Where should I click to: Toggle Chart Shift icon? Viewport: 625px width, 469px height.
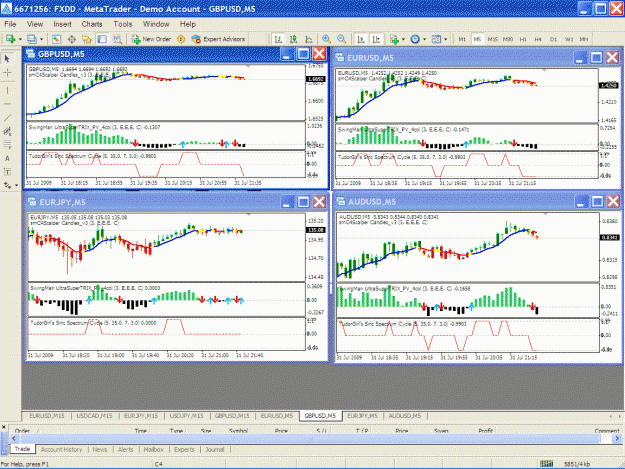(x=376, y=39)
